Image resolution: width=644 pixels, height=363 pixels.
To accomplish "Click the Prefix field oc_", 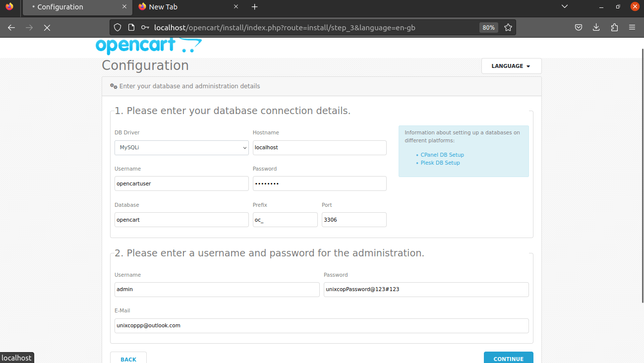I will 285,220.
